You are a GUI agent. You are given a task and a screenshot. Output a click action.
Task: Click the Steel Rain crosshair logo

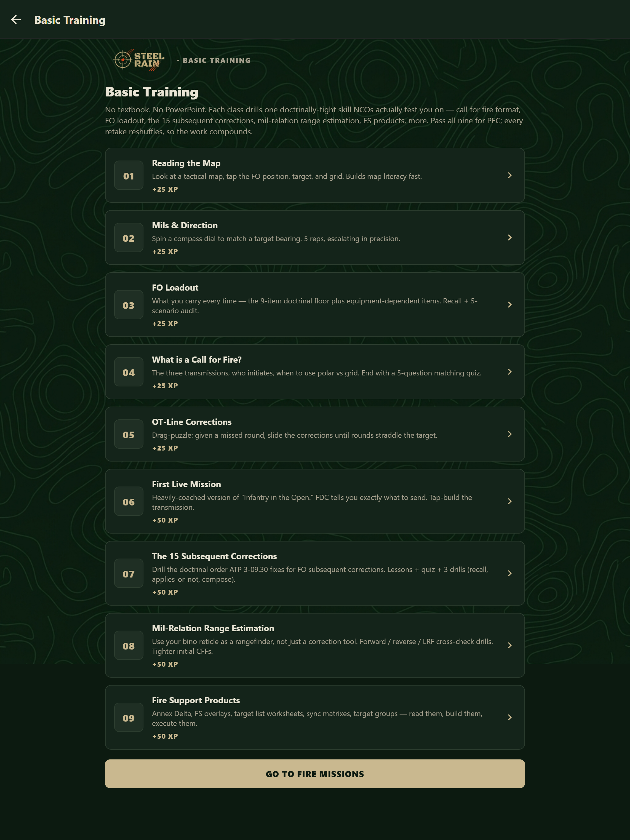(139, 60)
